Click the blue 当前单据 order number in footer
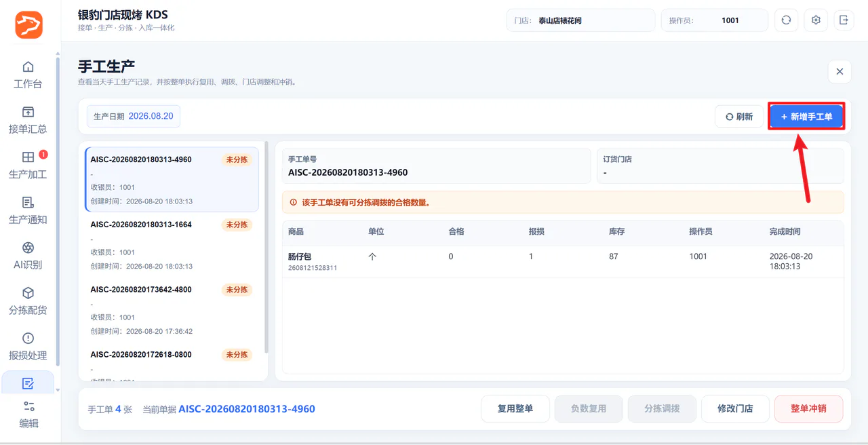 click(x=247, y=409)
